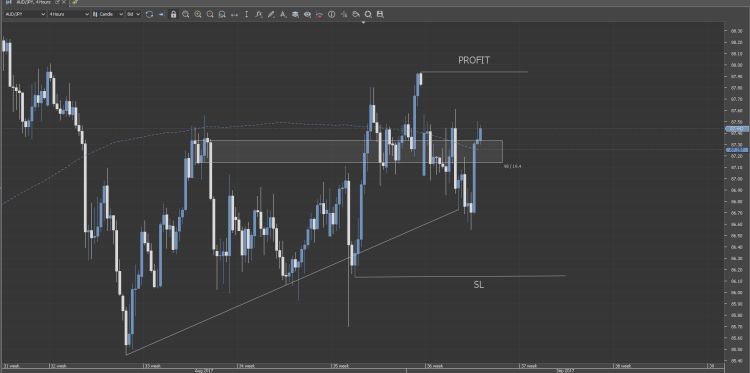Click the save chart disk icon
750x373 pixels.
[x=380, y=14]
